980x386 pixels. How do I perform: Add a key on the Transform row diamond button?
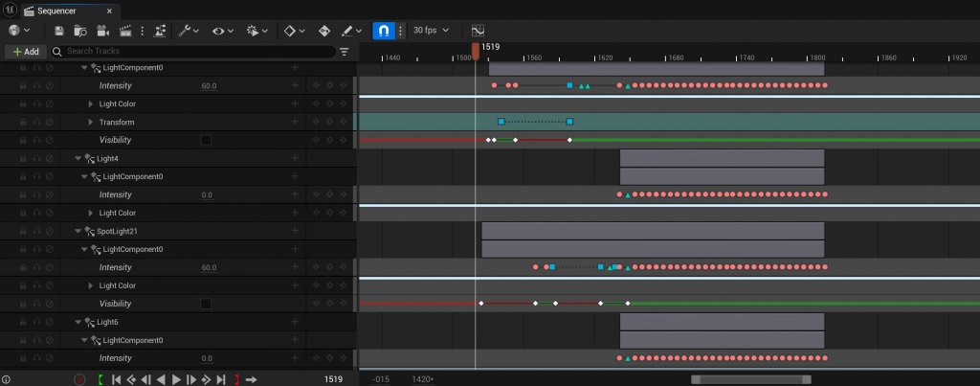pyautogui.click(x=329, y=122)
